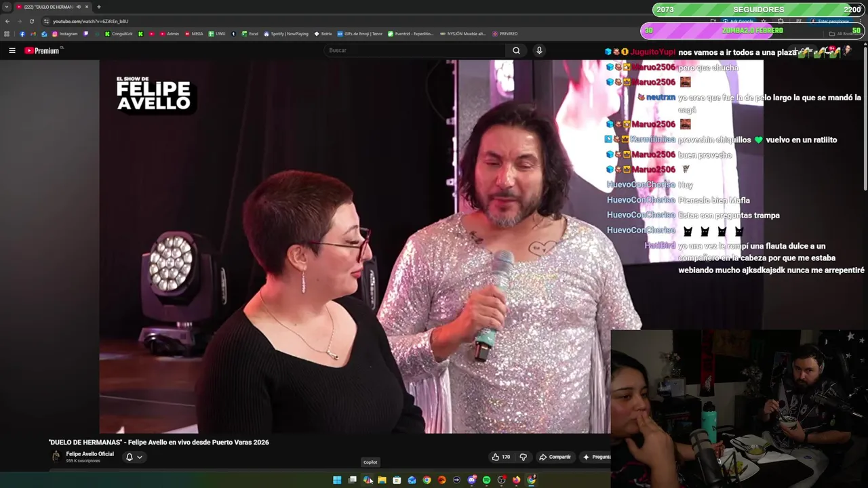Open OBS Studio from the taskbar
This screenshot has height=488, width=868.
[502, 480]
